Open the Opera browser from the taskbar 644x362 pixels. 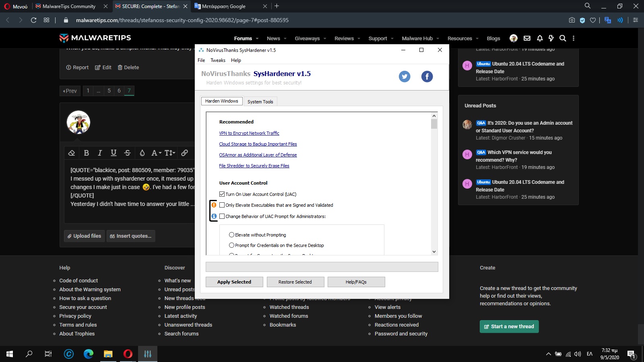(x=128, y=354)
